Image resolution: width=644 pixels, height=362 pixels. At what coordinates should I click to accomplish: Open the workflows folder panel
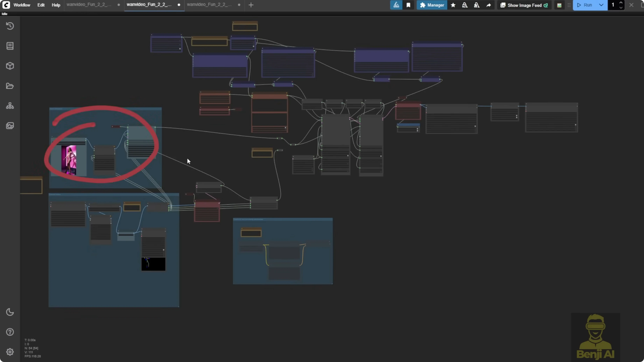point(10,86)
